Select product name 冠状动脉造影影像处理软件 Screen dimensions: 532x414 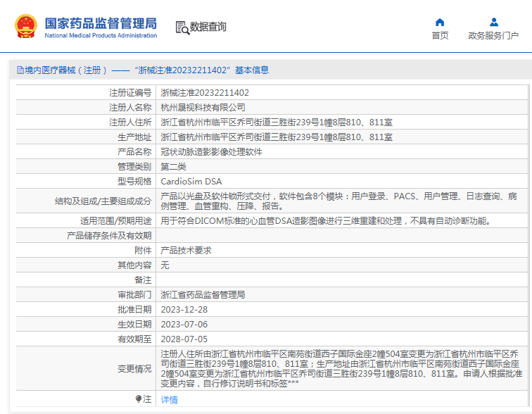click(211, 151)
